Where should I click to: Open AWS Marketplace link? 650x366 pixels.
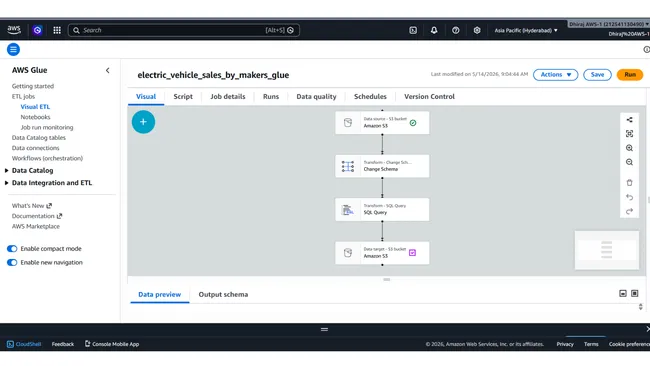pyautogui.click(x=36, y=226)
